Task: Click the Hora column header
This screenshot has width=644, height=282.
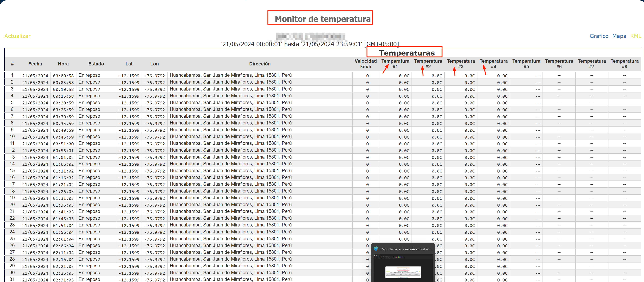Action: 63,64
